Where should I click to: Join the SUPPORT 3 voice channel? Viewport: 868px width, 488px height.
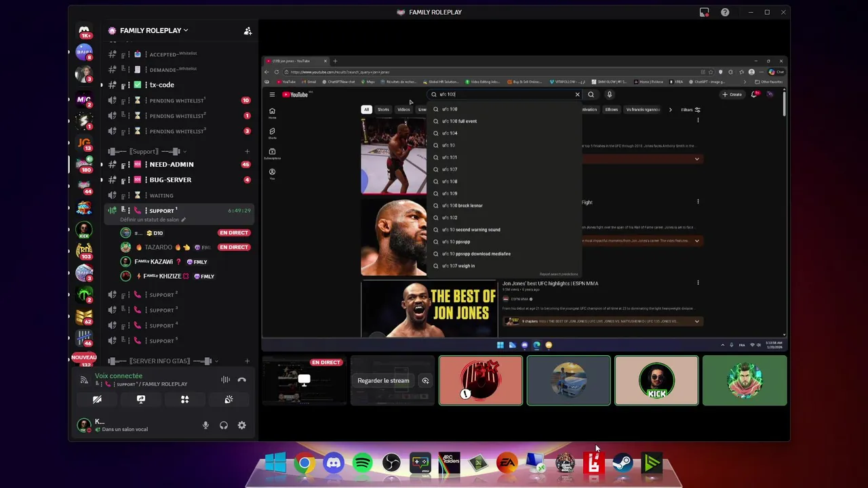pyautogui.click(x=179, y=310)
